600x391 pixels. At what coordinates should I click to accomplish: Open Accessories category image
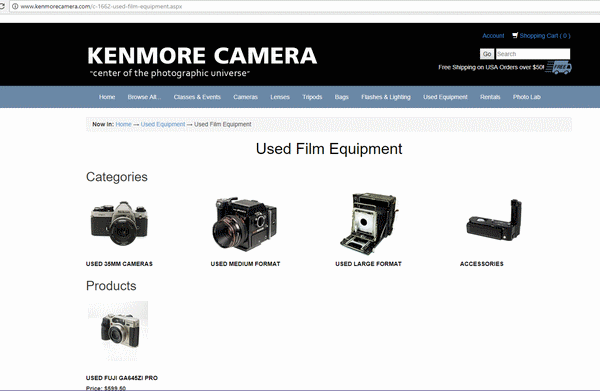(494, 220)
